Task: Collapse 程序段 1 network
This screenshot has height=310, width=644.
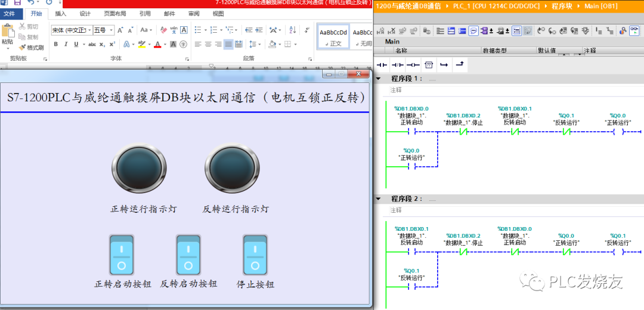Action: 378,79
